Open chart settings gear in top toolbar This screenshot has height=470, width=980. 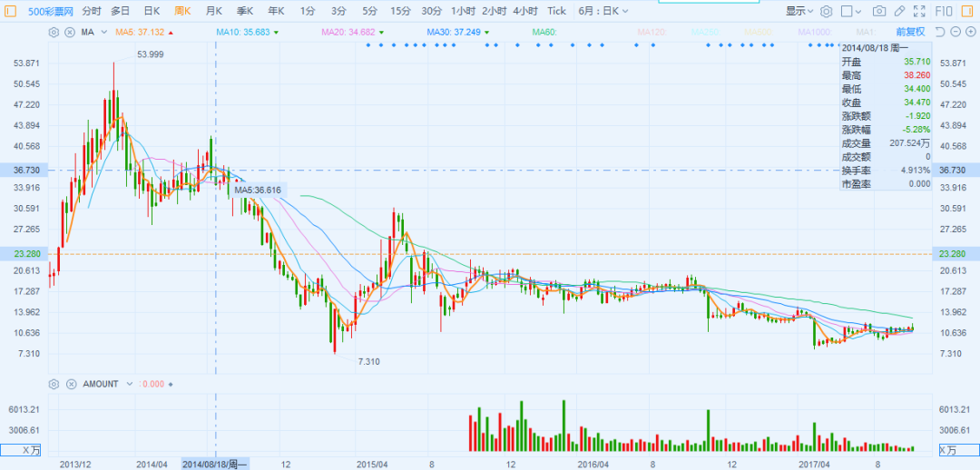click(827, 11)
